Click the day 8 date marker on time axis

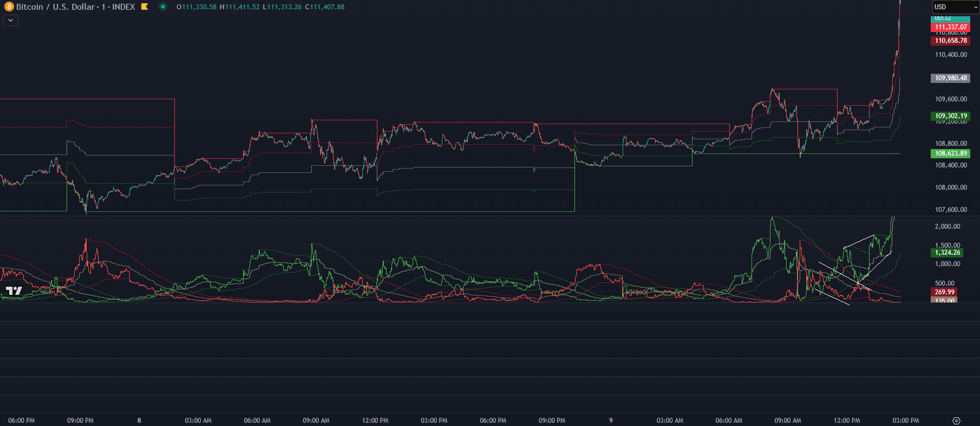click(x=139, y=421)
